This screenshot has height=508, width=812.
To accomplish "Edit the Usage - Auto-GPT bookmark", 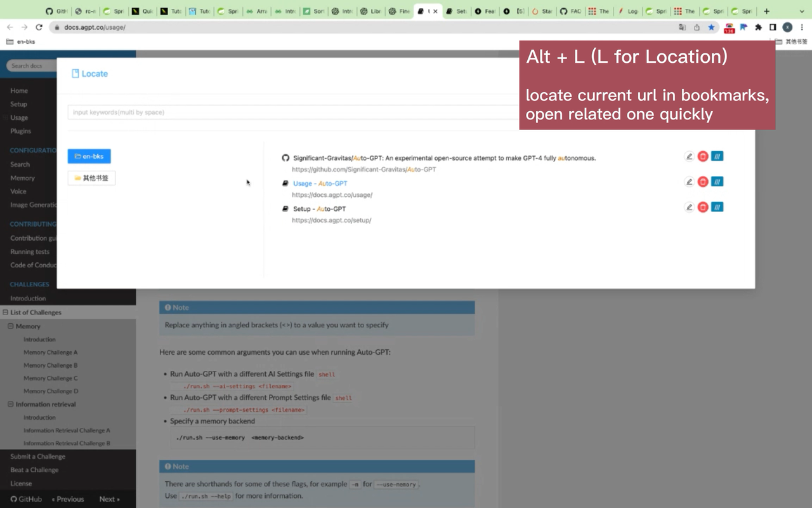I will 689,182.
